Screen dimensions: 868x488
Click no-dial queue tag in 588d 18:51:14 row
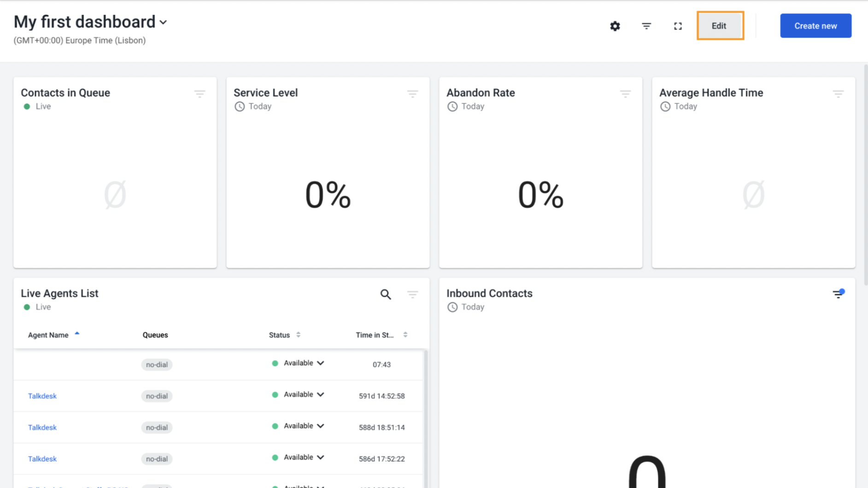point(157,427)
